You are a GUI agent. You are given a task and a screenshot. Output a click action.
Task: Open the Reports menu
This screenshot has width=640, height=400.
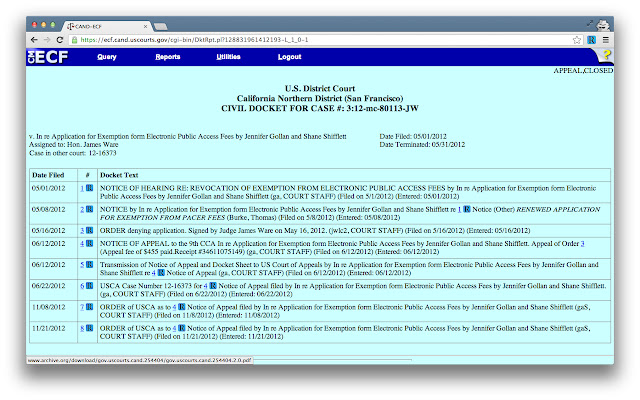pyautogui.click(x=168, y=57)
